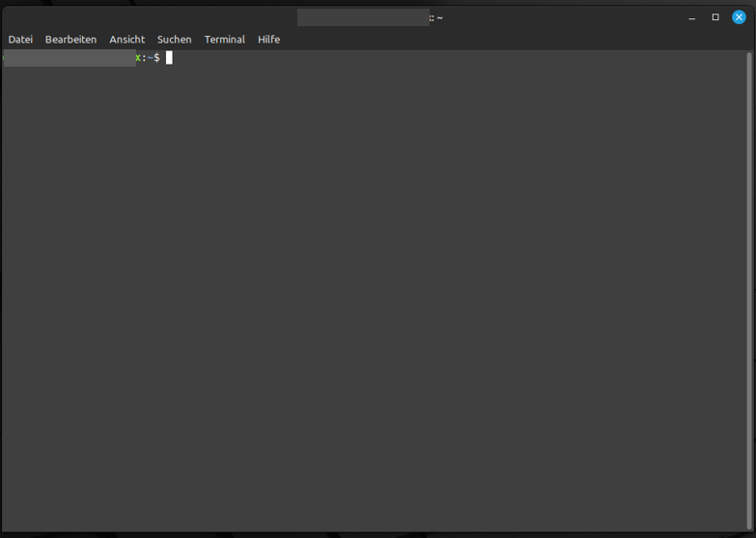Image resolution: width=756 pixels, height=538 pixels.
Task: Close the terminal with the blue X button
Action: [x=739, y=17]
